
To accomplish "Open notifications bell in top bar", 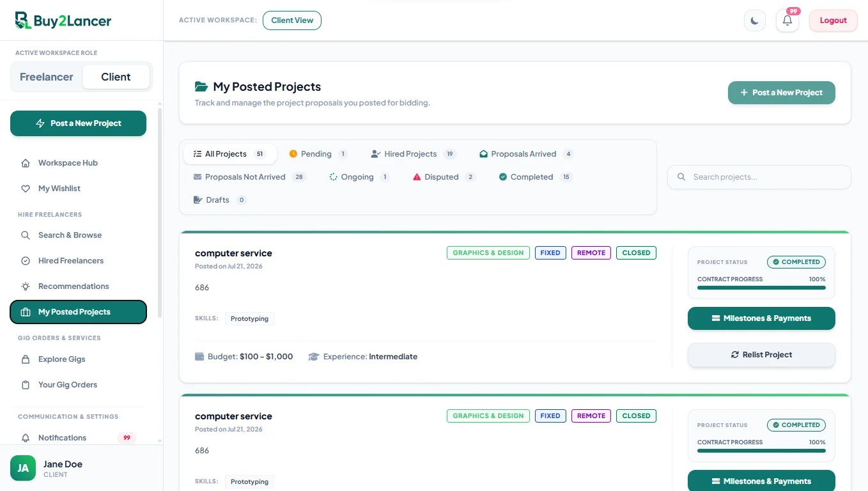I will pyautogui.click(x=787, y=20).
